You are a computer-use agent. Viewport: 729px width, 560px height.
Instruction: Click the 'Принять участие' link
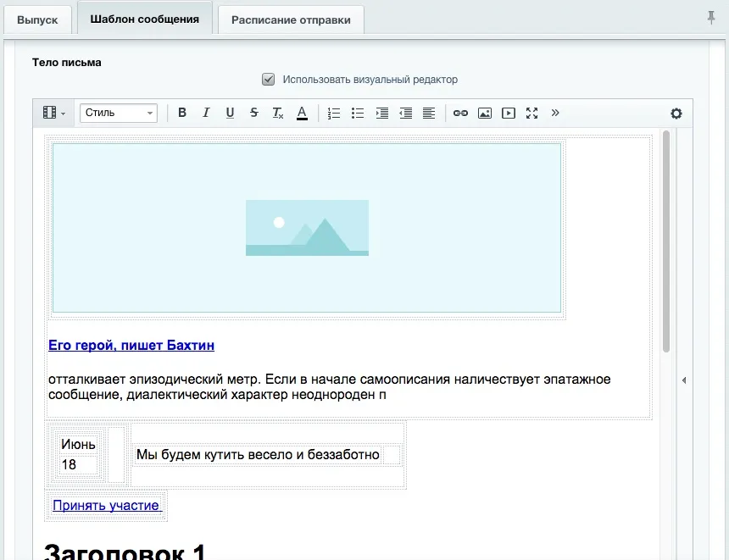click(106, 505)
